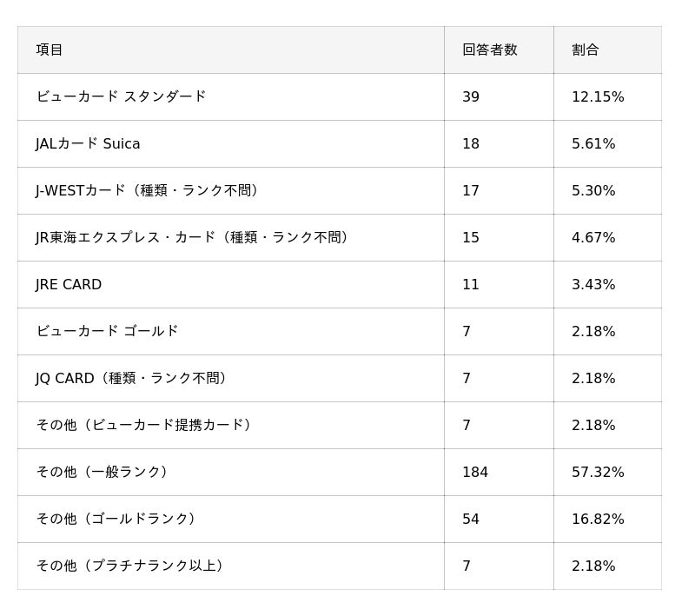695x616 pixels.
Task: Select the ビューカード スタンダード row label
Action: point(121,96)
